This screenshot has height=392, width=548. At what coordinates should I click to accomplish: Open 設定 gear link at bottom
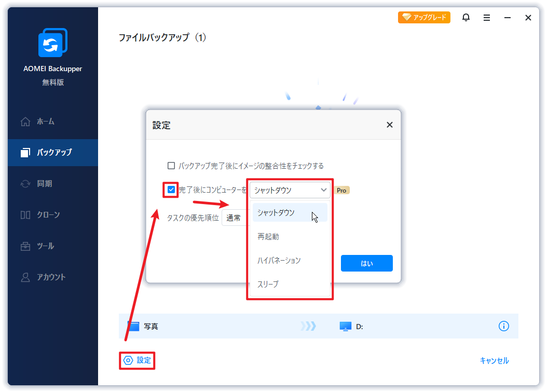137,360
